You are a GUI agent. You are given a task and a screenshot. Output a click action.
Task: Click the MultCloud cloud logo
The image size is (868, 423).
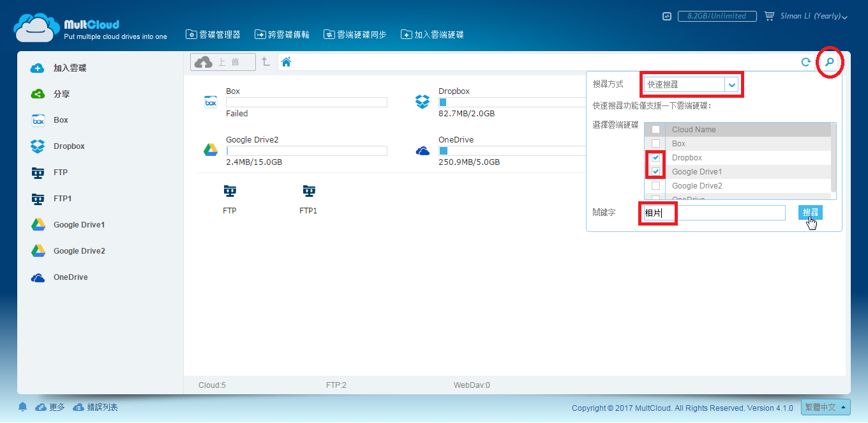pyautogui.click(x=37, y=27)
